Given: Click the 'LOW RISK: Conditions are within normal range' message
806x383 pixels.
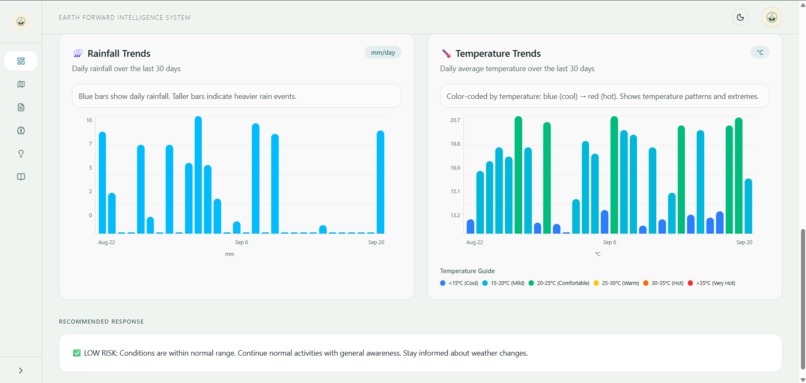Looking at the screenshot, I should [x=305, y=353].
